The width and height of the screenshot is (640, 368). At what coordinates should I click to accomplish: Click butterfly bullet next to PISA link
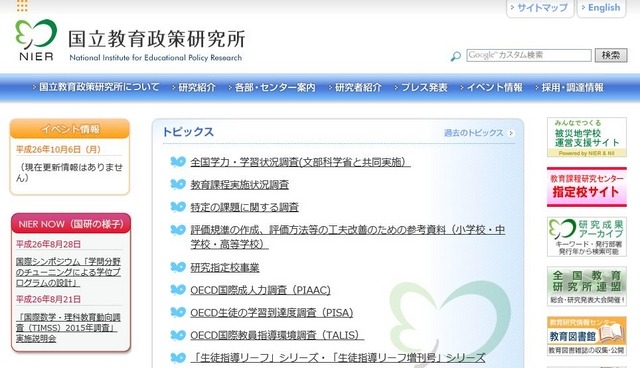pos(178,312)
